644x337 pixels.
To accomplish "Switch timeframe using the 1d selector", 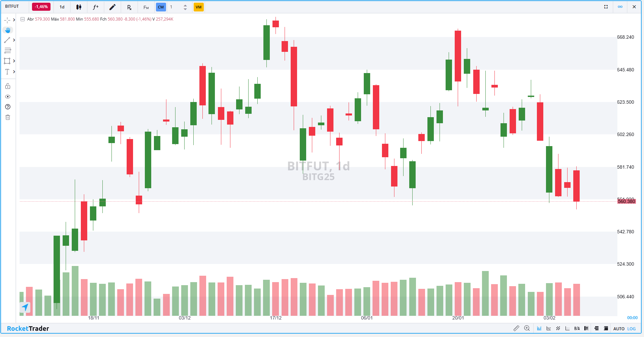I will click(61, 7).
